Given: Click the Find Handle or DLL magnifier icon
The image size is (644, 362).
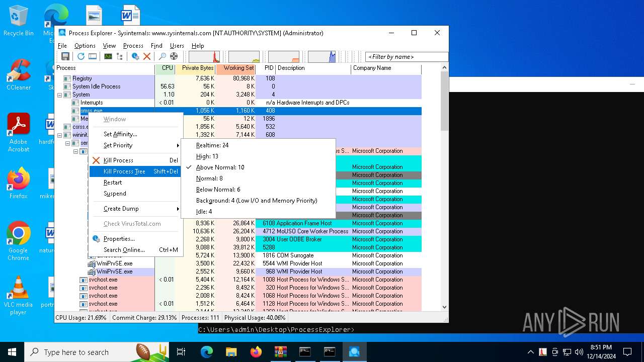Looking at the screenshot, I should [x=162, y=56].
